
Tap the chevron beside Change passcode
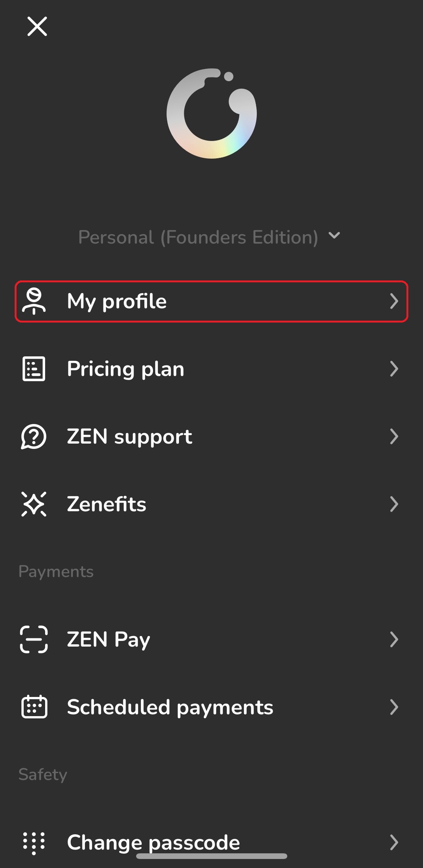[394, 842]
